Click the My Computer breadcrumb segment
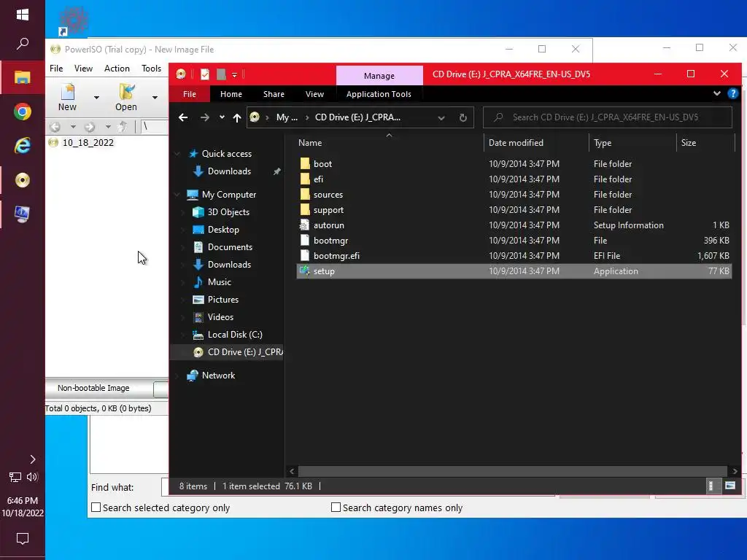This screenshot has width=747, height=560. click(287, 117)
